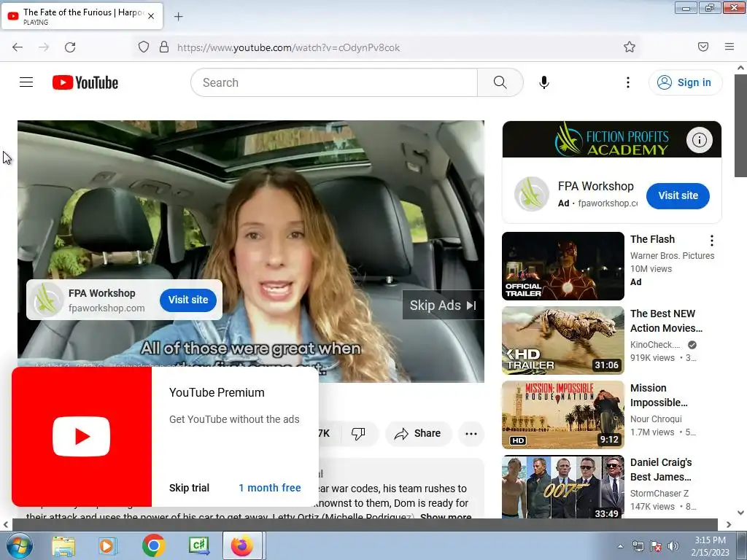
Task: Reload the page
Action: point(70,47)
